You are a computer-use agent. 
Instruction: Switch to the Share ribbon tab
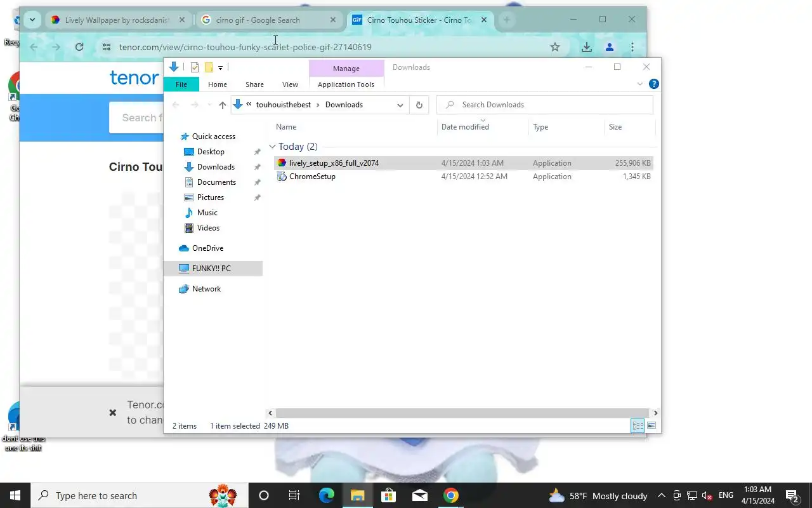click(254, 84)
